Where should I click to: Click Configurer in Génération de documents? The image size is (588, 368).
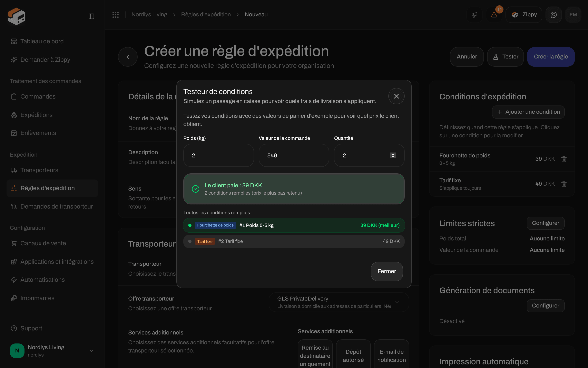coord(546,306)
